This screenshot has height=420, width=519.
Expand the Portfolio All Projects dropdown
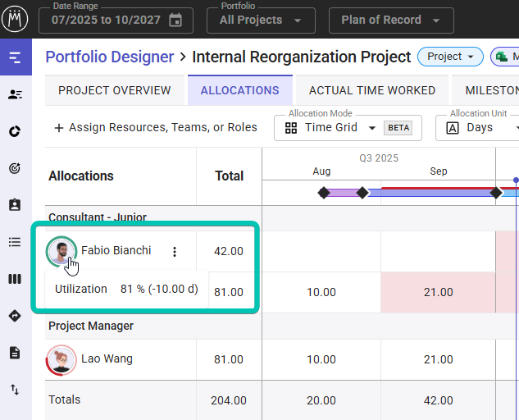click(x=260, y=20)
